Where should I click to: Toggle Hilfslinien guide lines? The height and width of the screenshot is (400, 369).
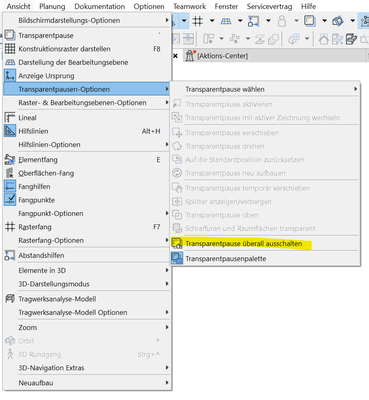click(x=87, y=131)
